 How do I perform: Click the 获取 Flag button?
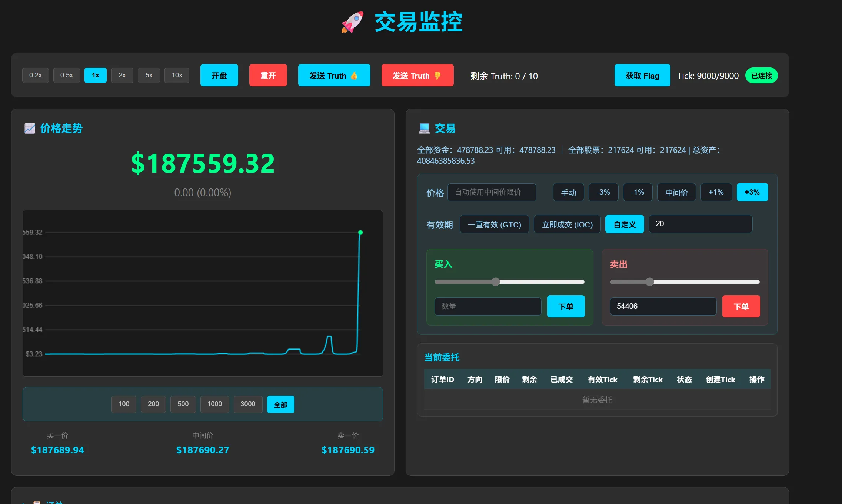coord(642,76)
